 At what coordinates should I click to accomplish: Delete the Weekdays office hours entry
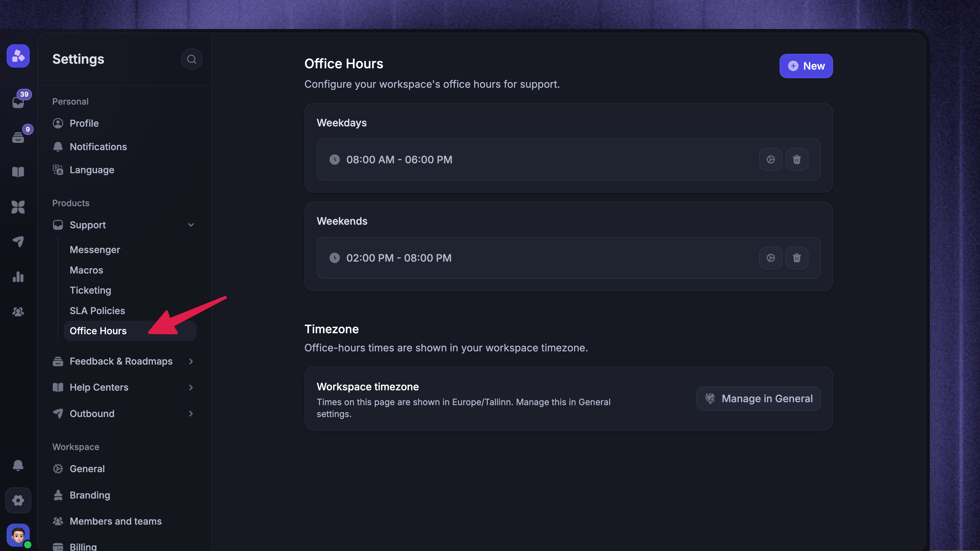(x=797, y=159)
